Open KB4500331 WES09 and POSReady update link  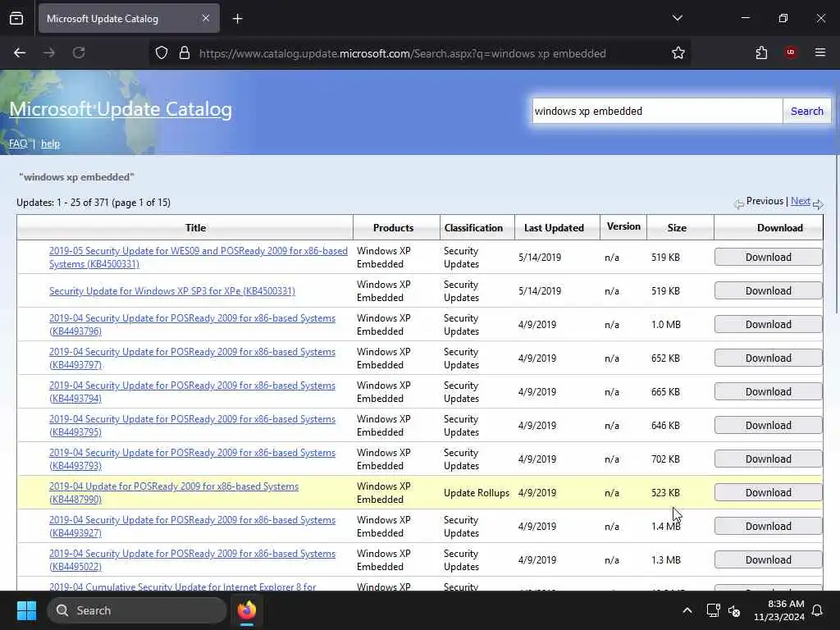point(199,258)
